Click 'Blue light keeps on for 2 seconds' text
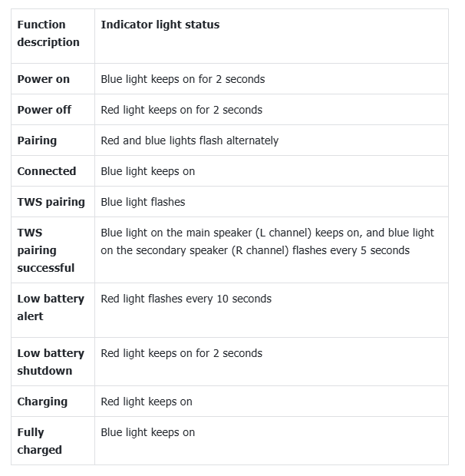 pos(183,79)
